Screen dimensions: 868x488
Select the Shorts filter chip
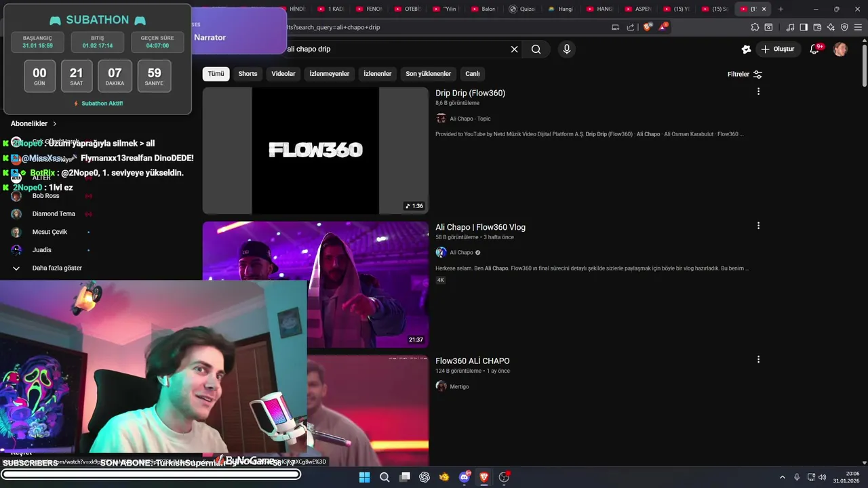pyautogui.click(x=248, y=74)
